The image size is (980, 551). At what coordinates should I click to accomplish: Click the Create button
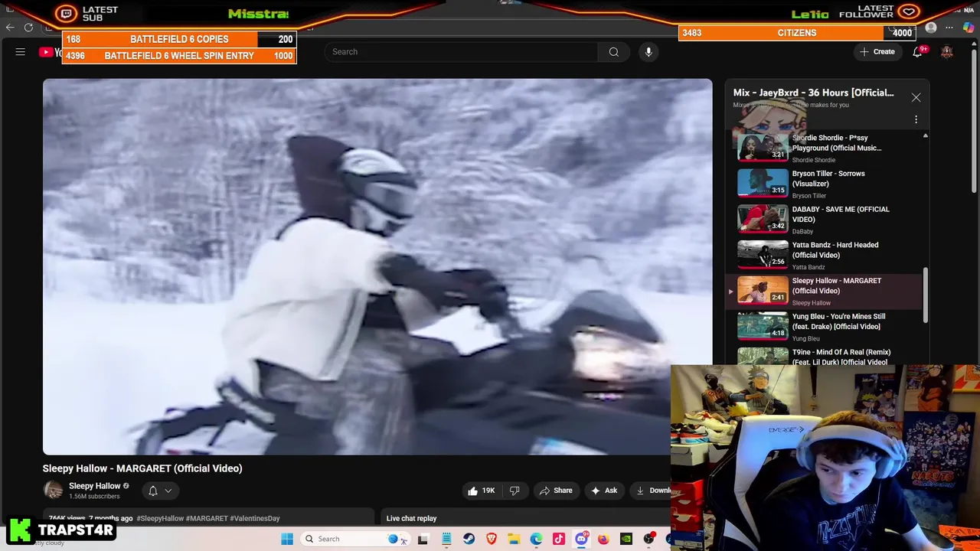click(x=877, y=52)
